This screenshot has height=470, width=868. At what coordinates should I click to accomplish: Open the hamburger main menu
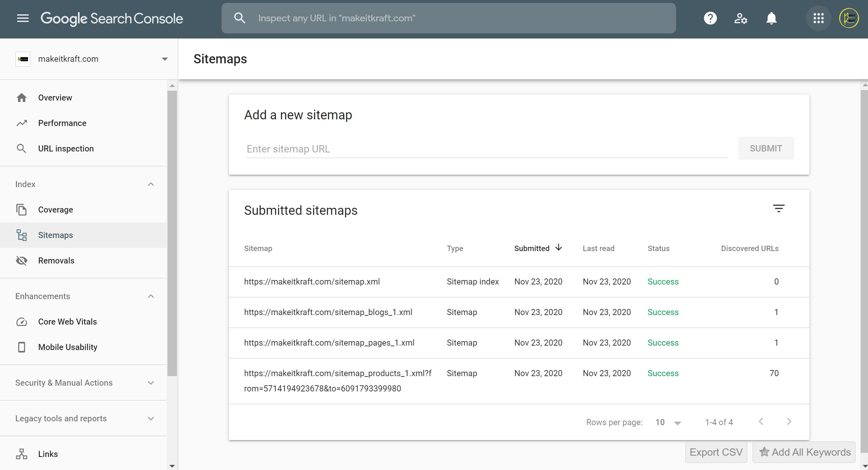[23, 18]
